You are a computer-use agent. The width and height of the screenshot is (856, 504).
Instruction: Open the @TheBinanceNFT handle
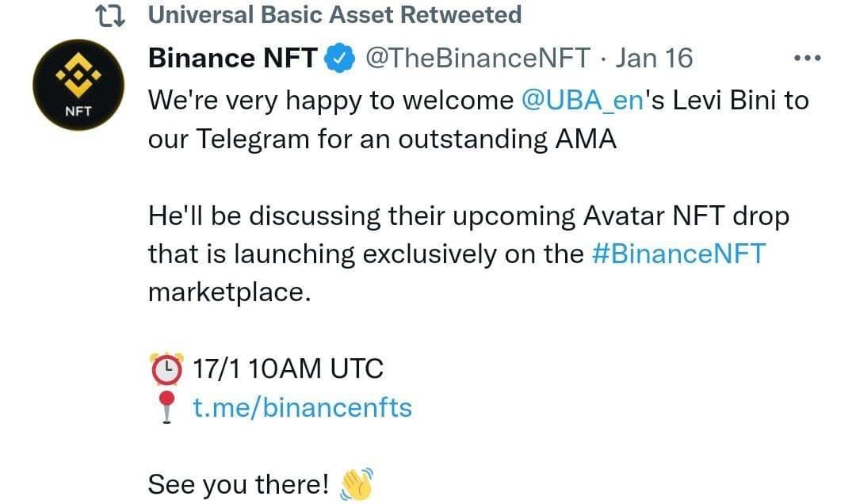477,58
